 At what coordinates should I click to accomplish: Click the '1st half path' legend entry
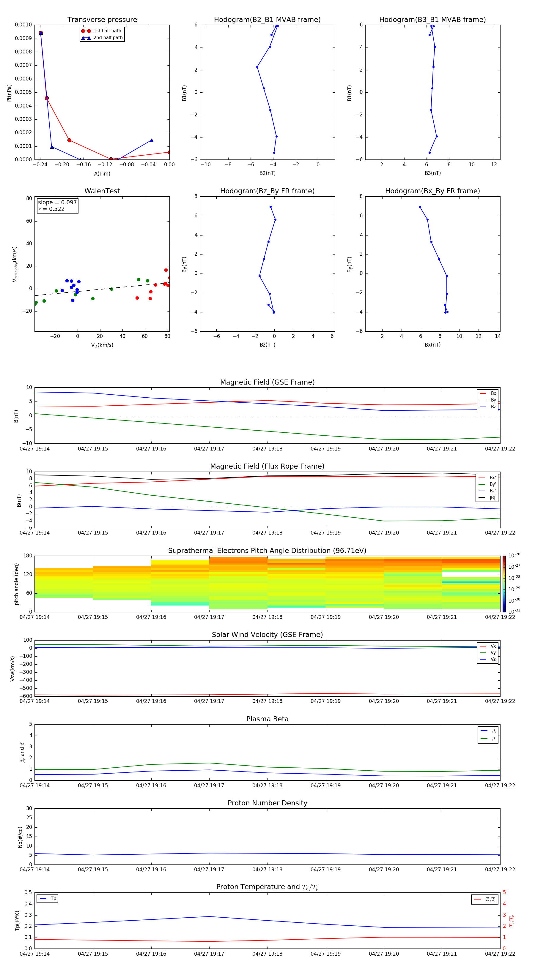point(102,31)
